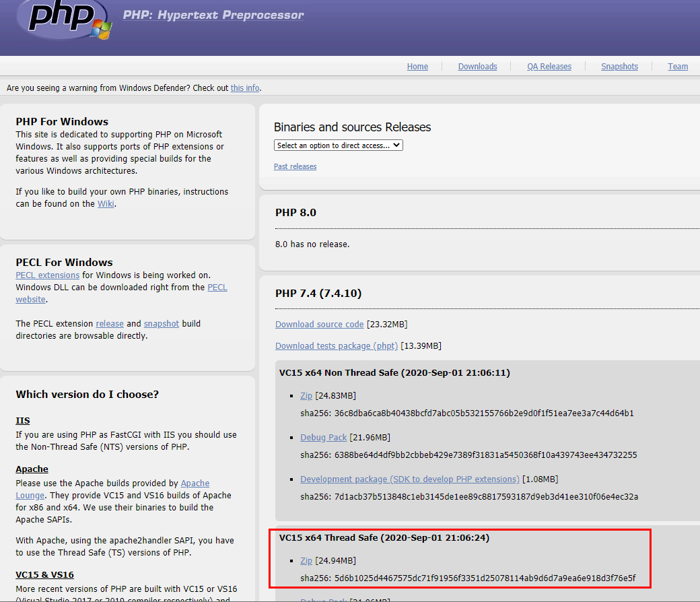Open the Apache Lounge link
The image size is (700, 602).
195,483
